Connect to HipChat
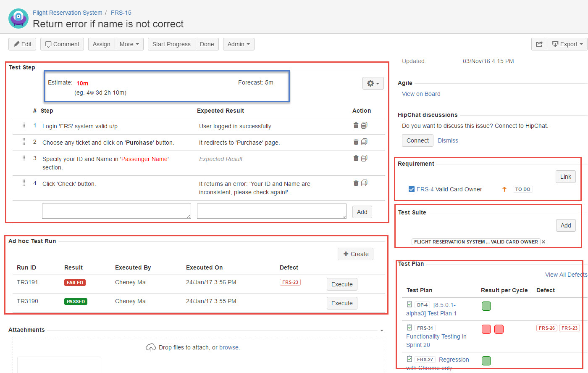The height and width of the screenshot is (373, 588). tap(417, 140)
